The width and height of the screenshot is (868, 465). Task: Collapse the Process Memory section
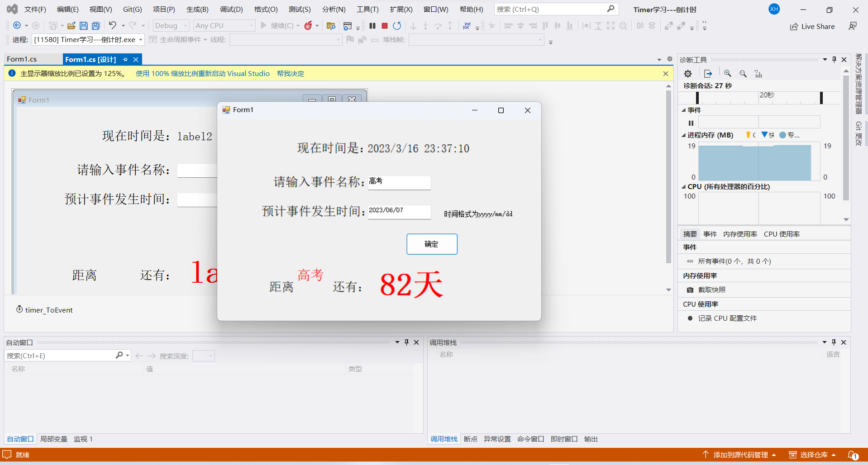click(x=683, y=135)
